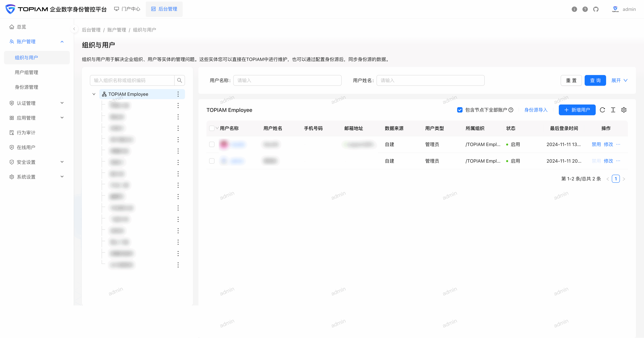
Task: Open the help question mark icon
Action: click(585, 9)
